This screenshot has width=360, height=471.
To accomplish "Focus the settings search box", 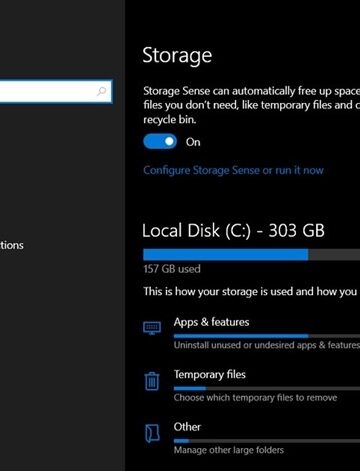I will pos(56,91).
